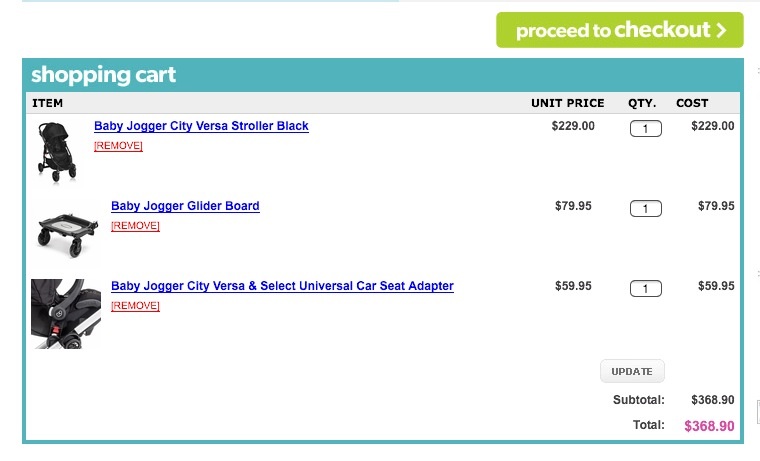Click the stroller product thumbnail
Screen dimensions: 760x461
57,152
